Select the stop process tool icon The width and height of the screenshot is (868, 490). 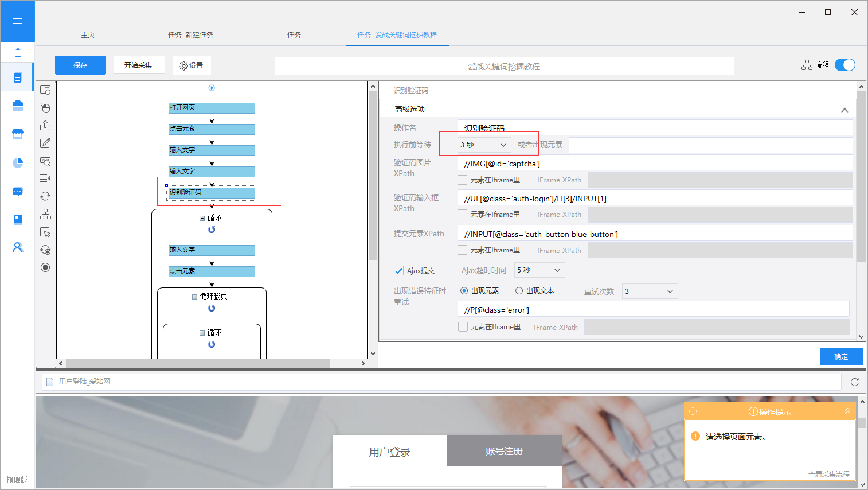[x=45, y=267]
